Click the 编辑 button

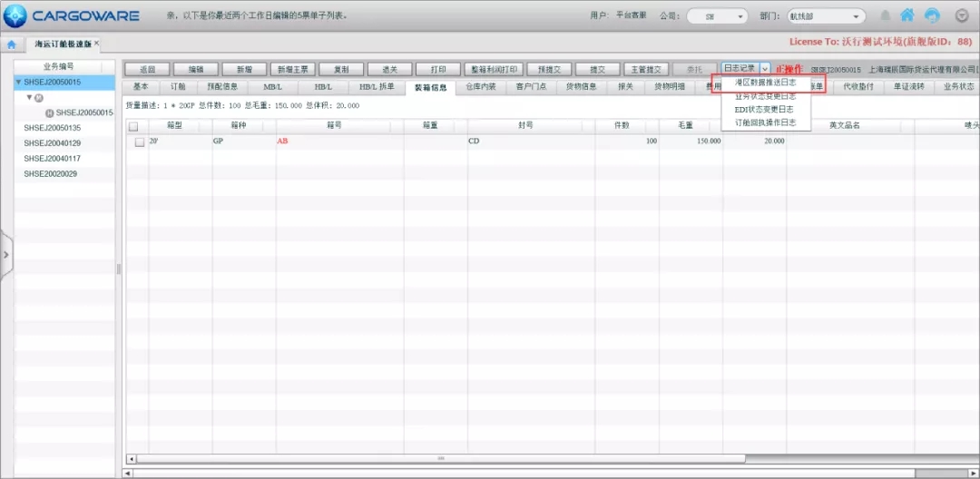pyautogui.click(x=196, y=69)
